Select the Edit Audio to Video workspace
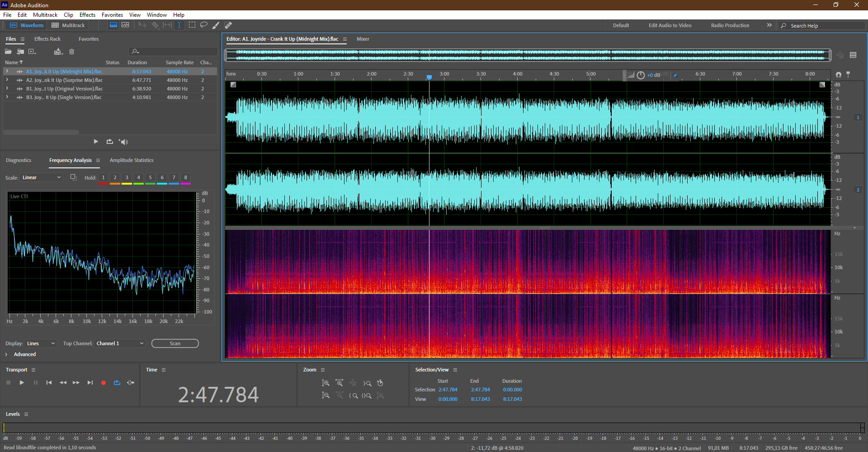The height and width of the screenshot is (452, 868). pos(670,25)
